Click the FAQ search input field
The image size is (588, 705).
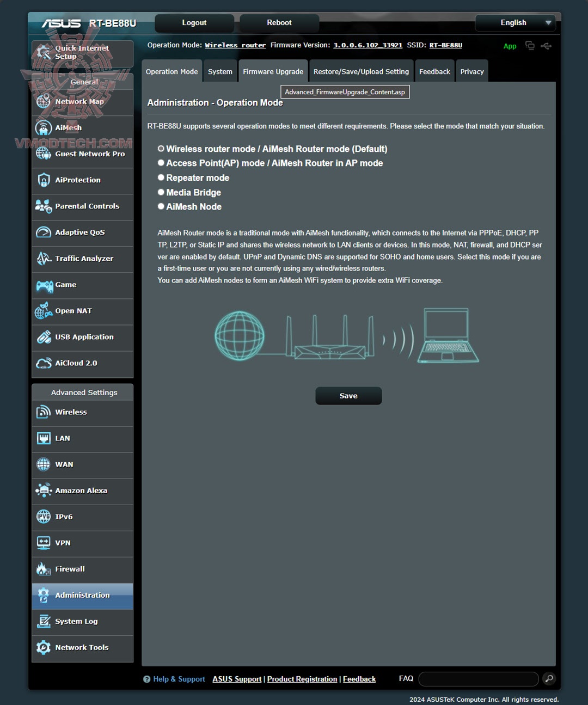[x=479, y=679]
